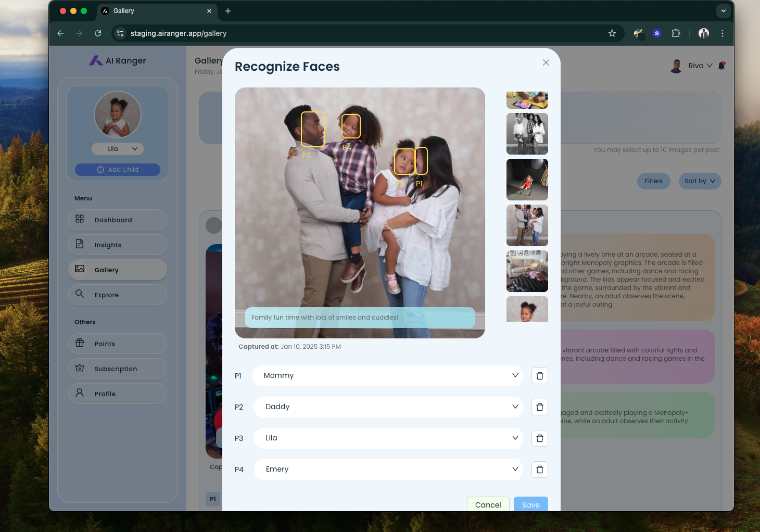Open the Profile menu item
Viewport: 760px width, 532px height.
(118, 394)
